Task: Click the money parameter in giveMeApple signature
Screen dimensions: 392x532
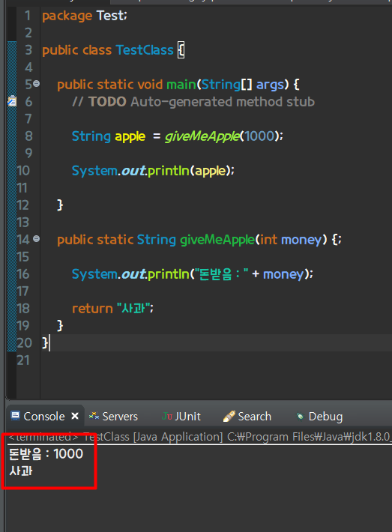Action: [x=301, y=240]
